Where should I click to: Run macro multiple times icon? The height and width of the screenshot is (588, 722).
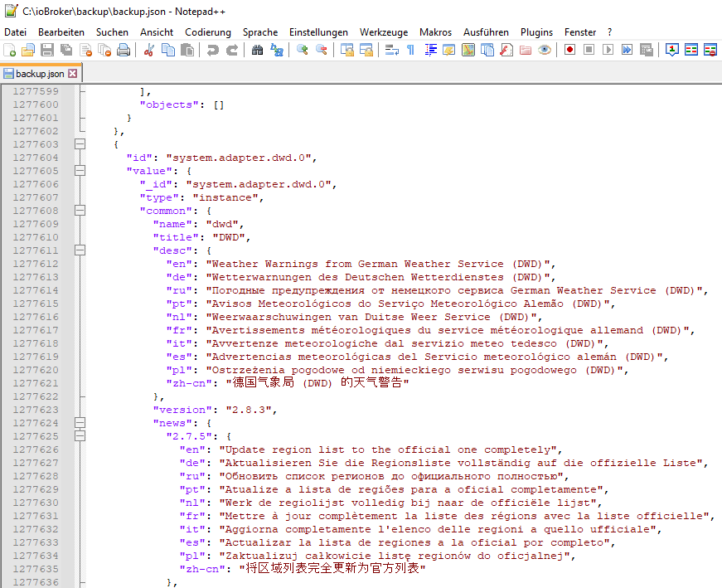point(627,50)
